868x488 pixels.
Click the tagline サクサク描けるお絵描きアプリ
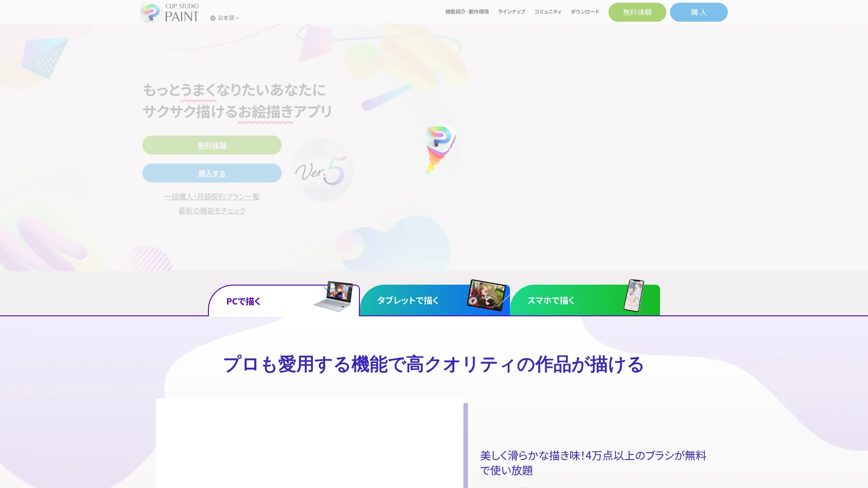pyautogui.click(x=238, y=111)
